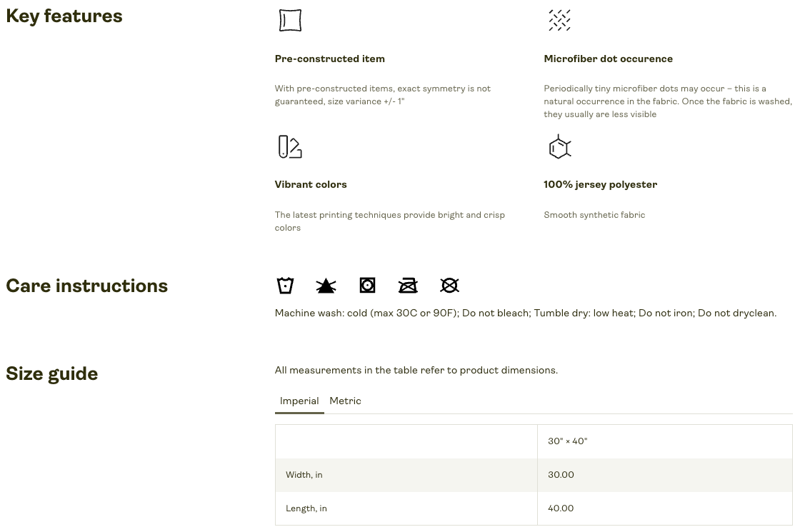The image size is (800, 532).
Task: Switch to the Metric tab
Action: tap(345, 401)
